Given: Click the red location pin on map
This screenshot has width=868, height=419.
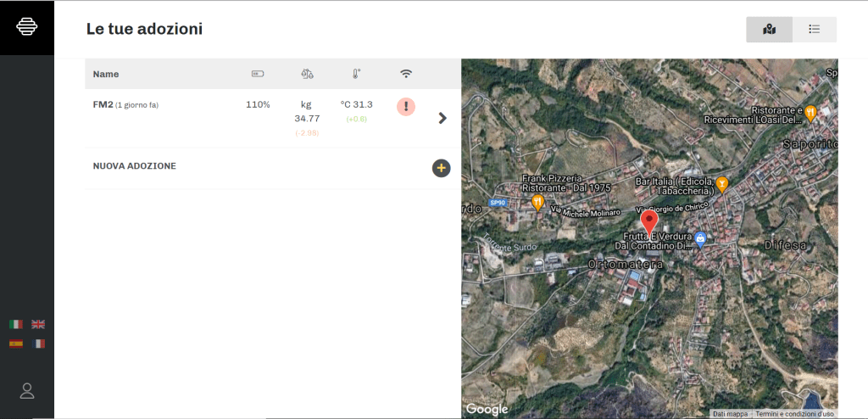Looking at the screenshot, I should pos(649,222).
